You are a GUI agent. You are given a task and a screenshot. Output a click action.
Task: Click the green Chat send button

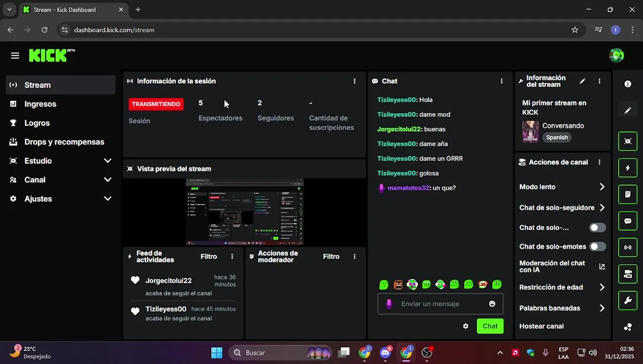490,326
